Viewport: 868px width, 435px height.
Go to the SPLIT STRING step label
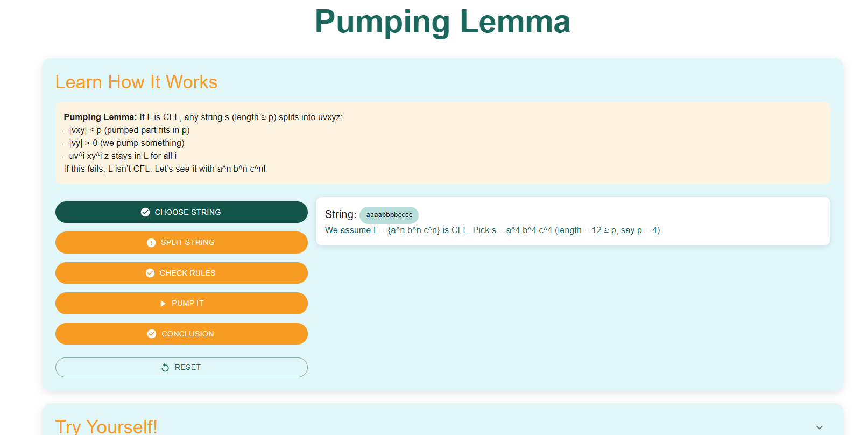[x=187, y=243]
